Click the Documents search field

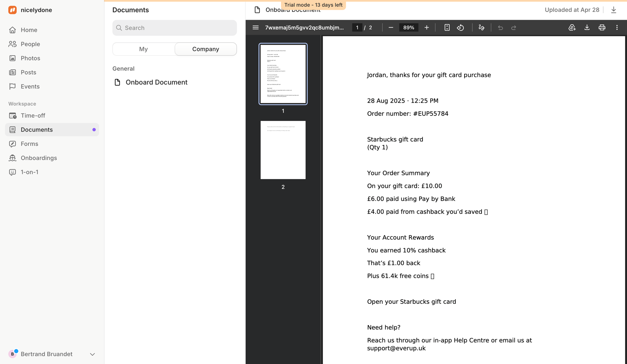coord(175,28)
